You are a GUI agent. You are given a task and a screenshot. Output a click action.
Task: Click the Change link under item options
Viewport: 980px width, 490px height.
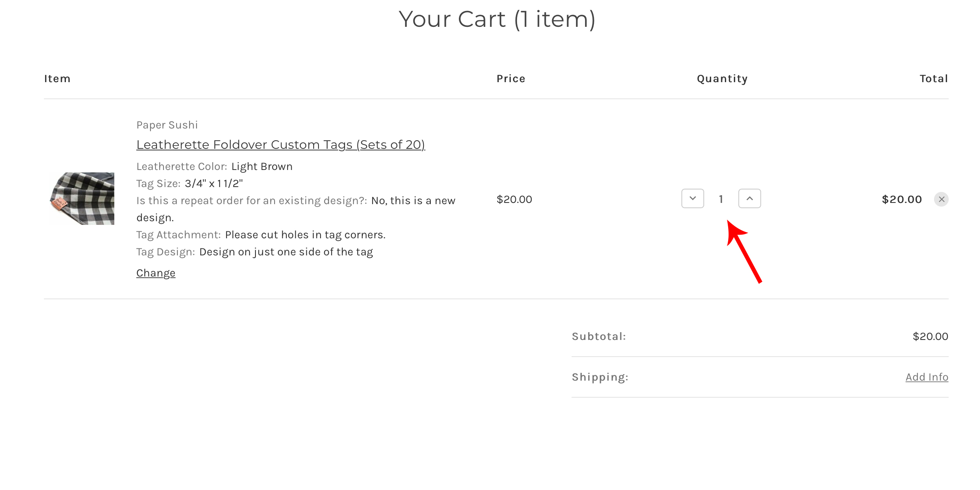click(156, 273)
